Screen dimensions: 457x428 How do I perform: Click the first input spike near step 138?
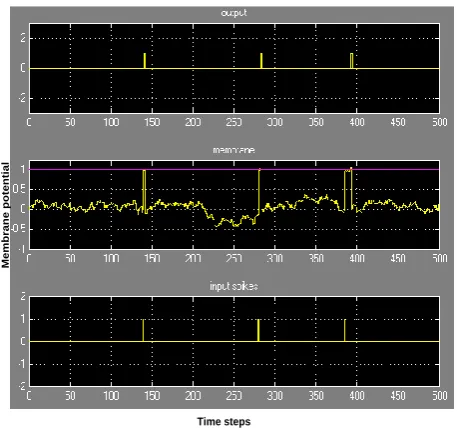click(x=143, y=330)
